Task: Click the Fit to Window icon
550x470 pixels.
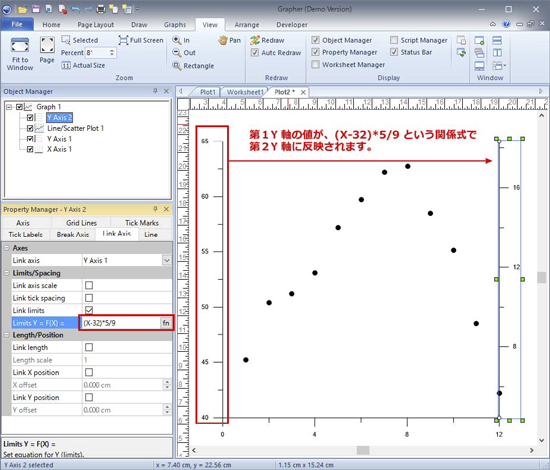Action: tap(20, 45)
